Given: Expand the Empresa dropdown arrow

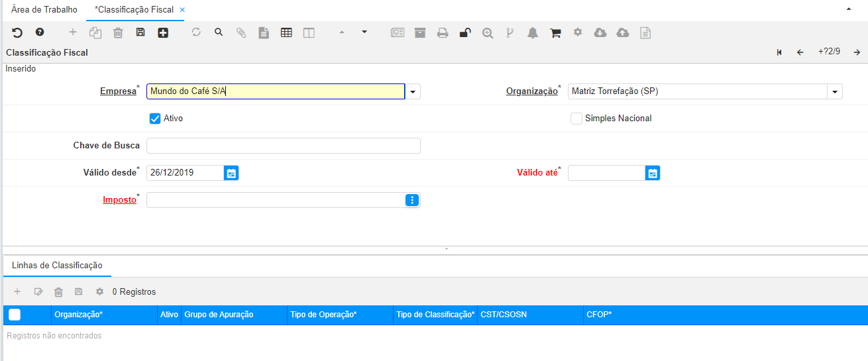Looking at the screenshot, I should click(x=413, y=92).
